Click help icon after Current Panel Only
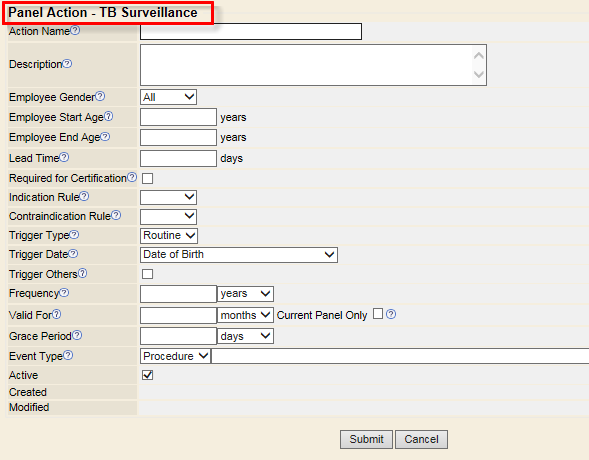The image size is (589, 460). click(391, 314)
